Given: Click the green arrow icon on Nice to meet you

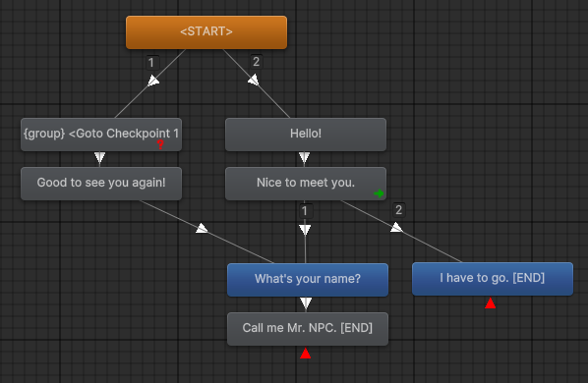Looking at the screenshot, I should (x=379, y=193).
